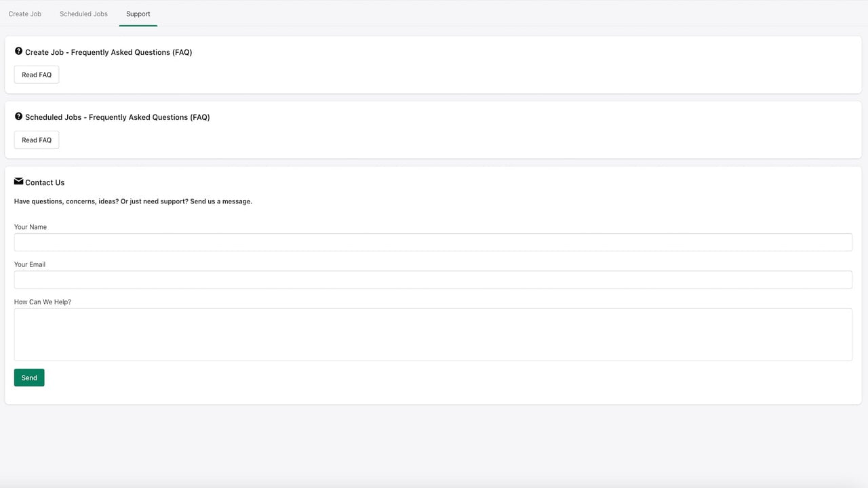Click the envelope icon next to Contact Us
The height and width of the screenshot is (488, 868).
tap(18, 181)
